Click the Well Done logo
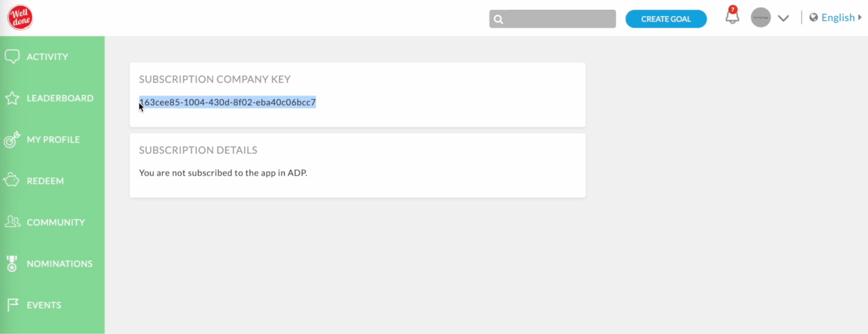868x334 pixels. click(20, 17)
